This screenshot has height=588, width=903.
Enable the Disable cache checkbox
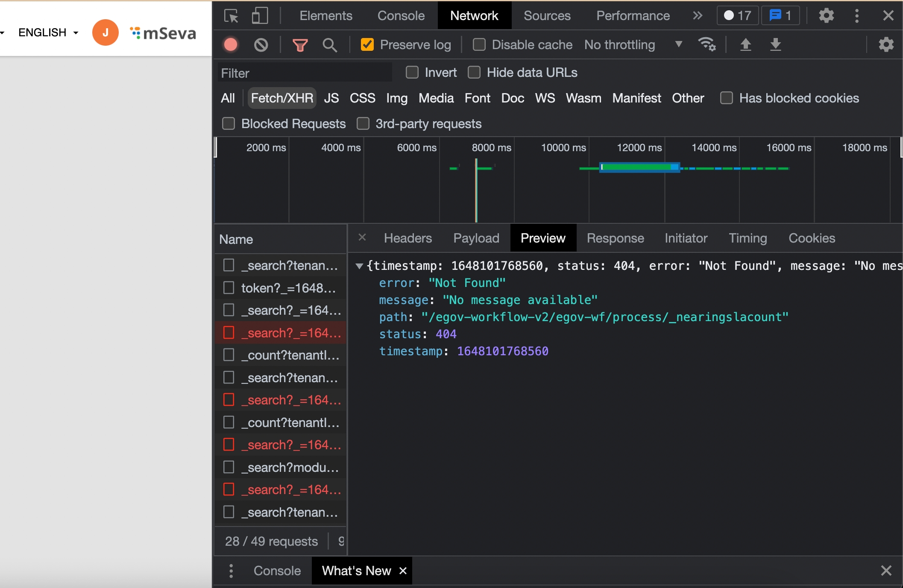[479, 45]
